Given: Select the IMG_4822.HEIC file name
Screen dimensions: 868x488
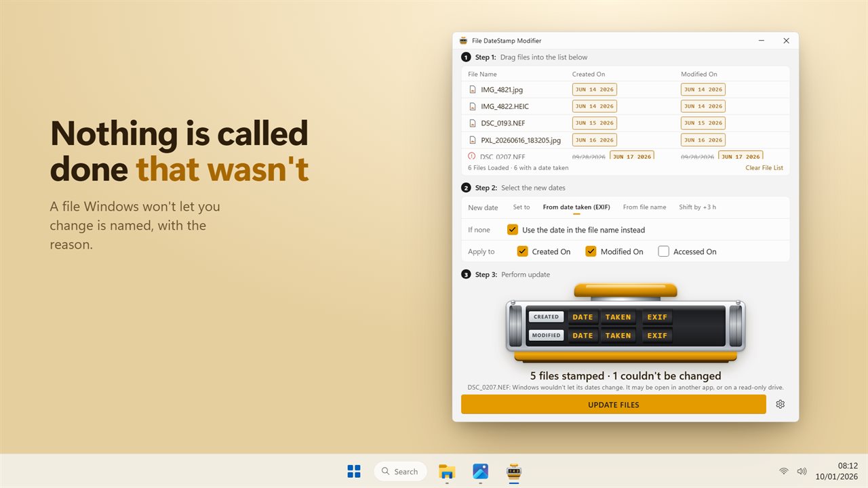Looking at the screenshot, I should (x=505, y=106).
